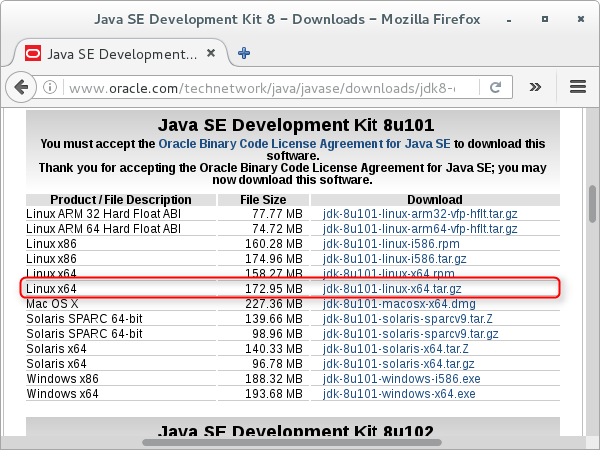The width and height of the screenshot is (600, 450).
Task: Open the site information icon in address bar
Action: 50,87
